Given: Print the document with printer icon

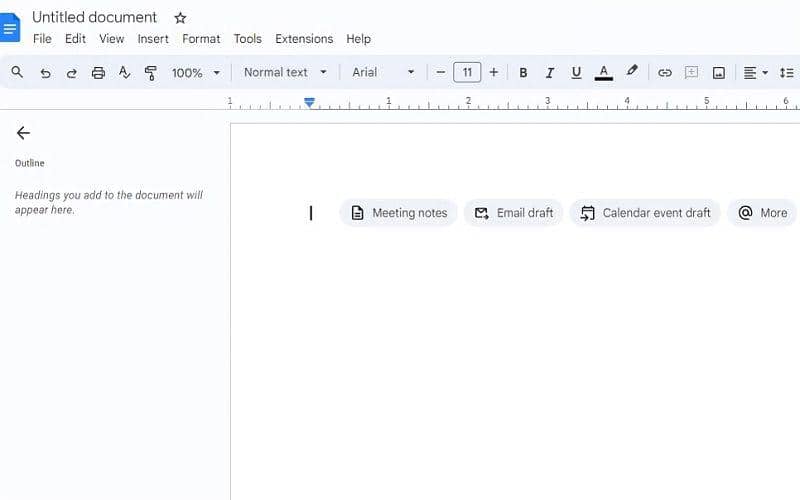Looking at the screenshot, I should (x=98, y=72).
